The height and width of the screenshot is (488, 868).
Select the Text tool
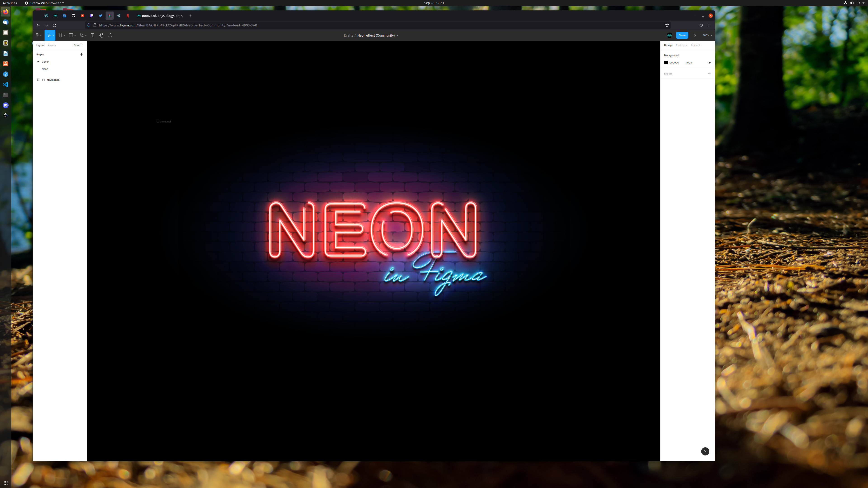click(x=92, y=35)
